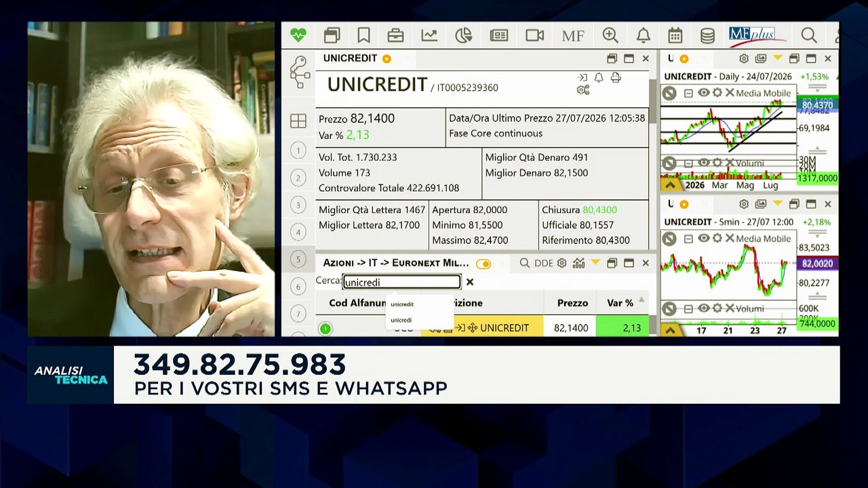Click the search magnifier in top toolbar
Viewport: 868px width, 488px height.
coord(808,35)
